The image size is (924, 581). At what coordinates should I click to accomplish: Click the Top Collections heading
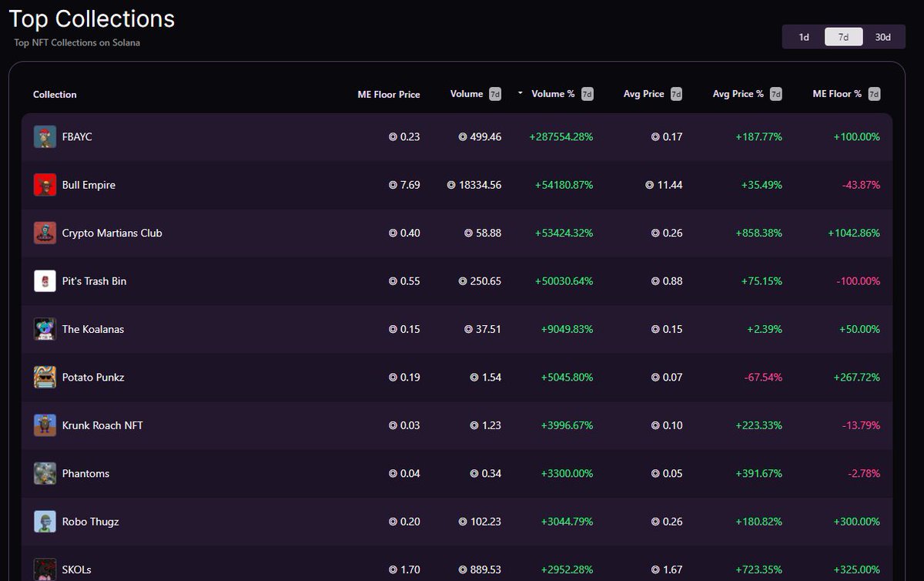click(x=92, y=18)
